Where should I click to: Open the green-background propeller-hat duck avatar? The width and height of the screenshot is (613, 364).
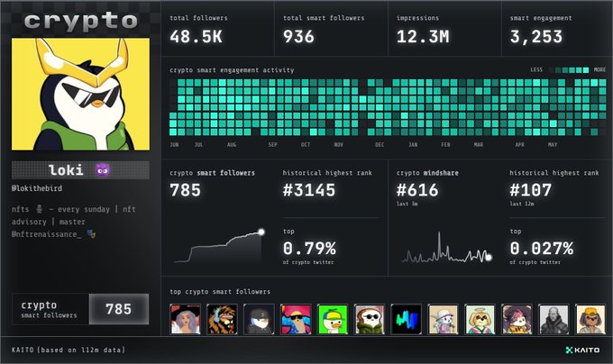[x=333, y=320]
